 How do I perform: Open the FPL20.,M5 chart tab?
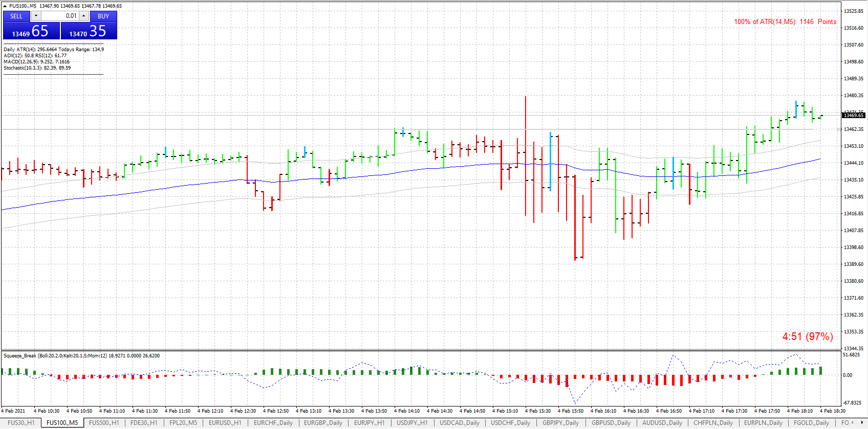point(183,423)
